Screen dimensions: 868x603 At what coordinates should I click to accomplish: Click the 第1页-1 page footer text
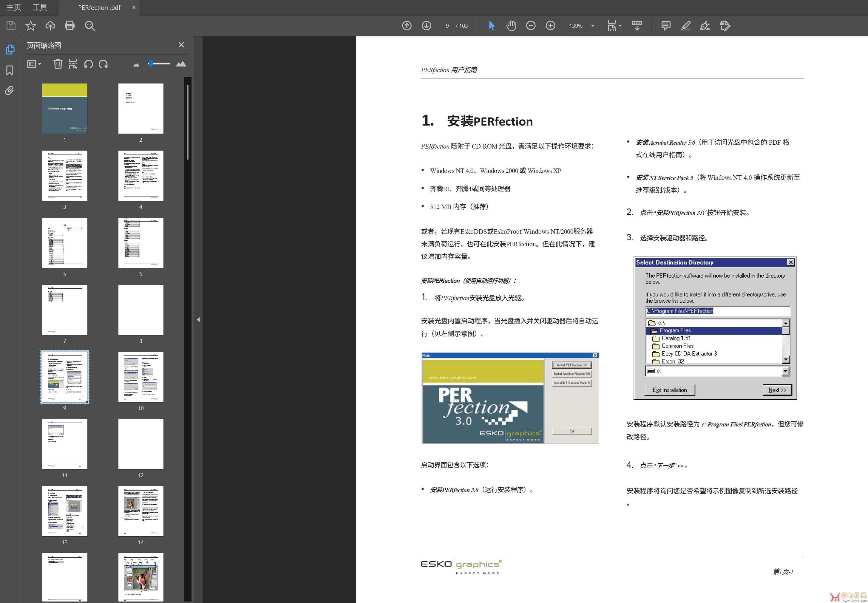coord(783,572)
